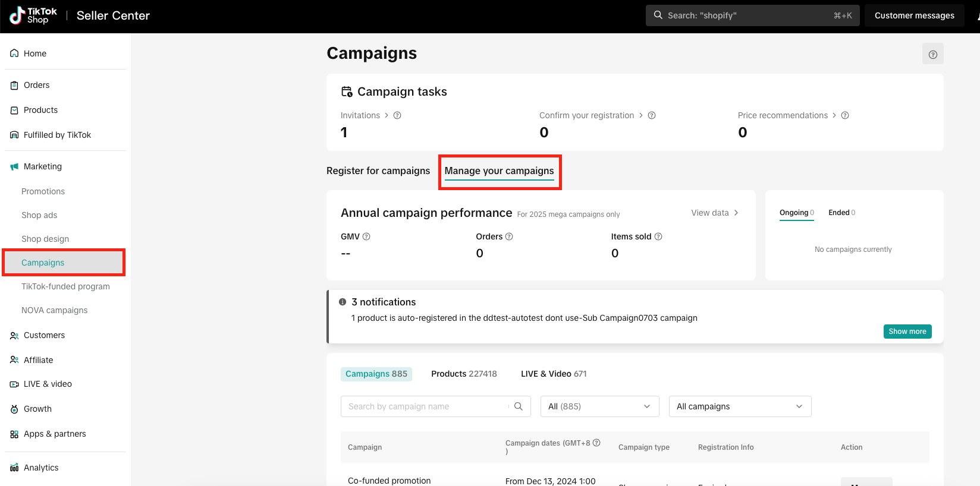Focus the Search by campaign name field
Image resolution: width=980 pixels, height=486 pixels.
(425, 406)
